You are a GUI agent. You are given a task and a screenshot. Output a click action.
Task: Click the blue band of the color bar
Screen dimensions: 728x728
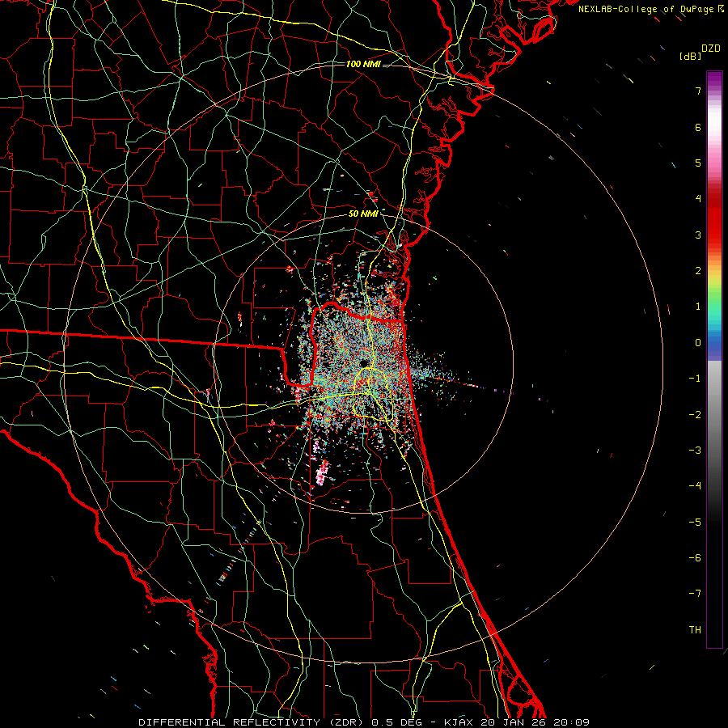point(714,343)
